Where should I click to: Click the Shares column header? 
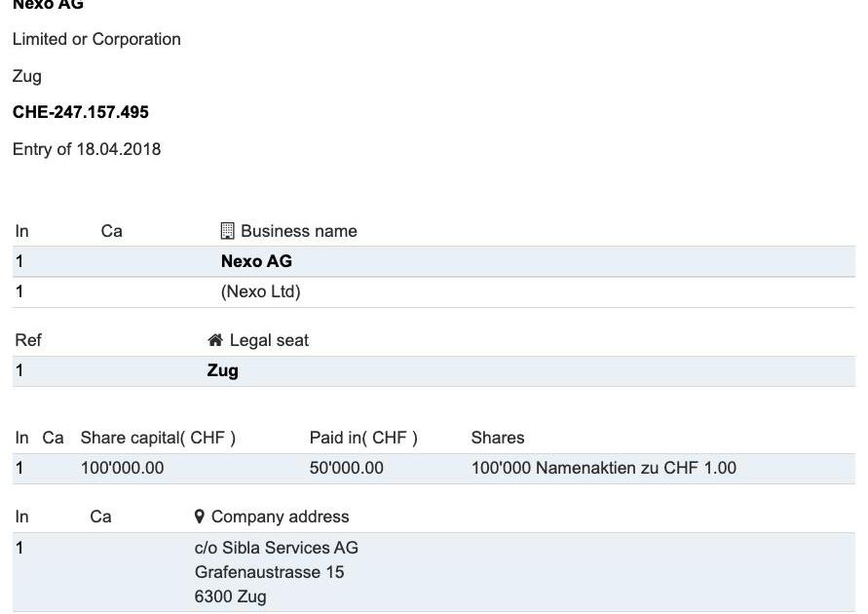click(x=497, y=438)
